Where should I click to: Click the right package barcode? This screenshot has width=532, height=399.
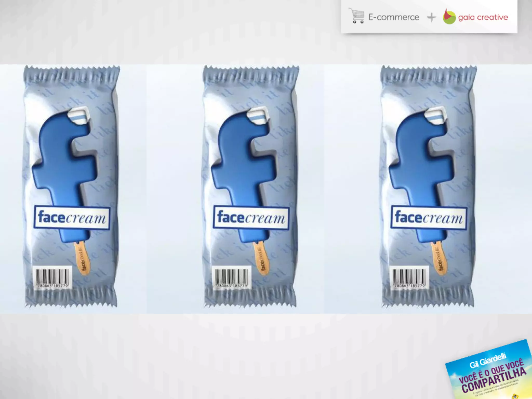tap(409, 278)
